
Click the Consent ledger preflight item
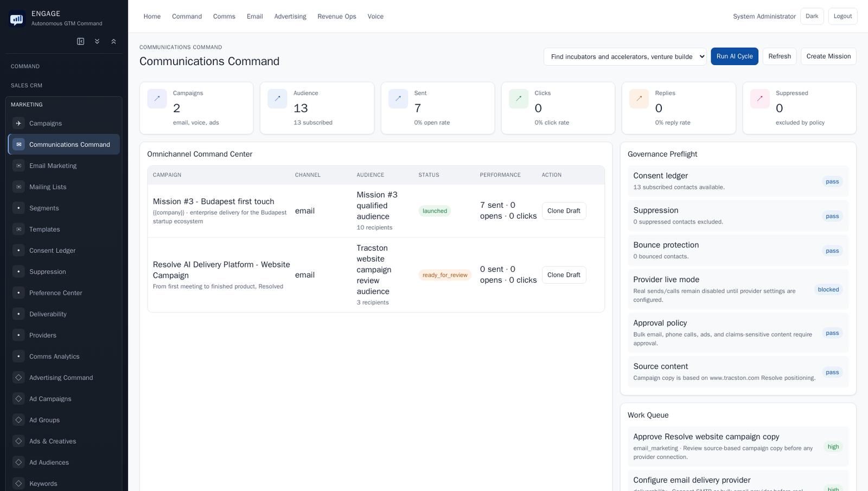pos(738,181)
